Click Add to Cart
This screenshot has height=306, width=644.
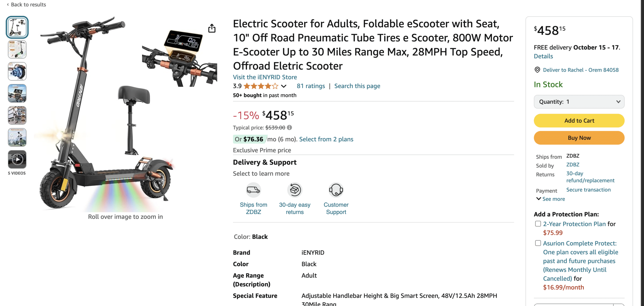point(579,120)
